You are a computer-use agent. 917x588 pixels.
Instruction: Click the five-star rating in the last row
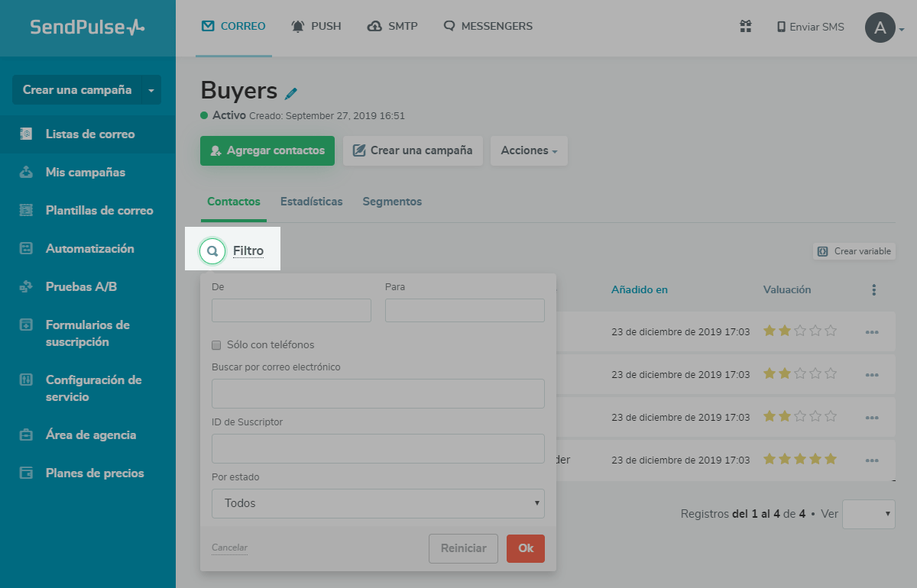coord(800,459)
